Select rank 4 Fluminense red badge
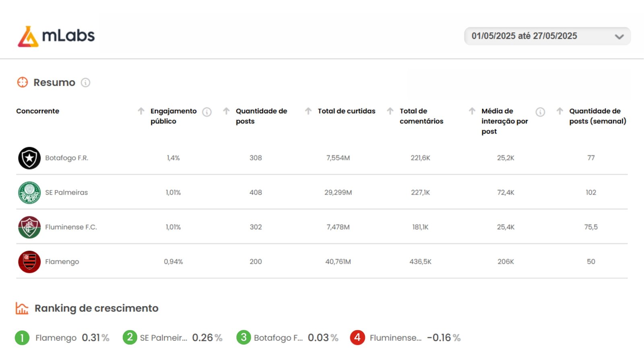This screenshot has width=644, height=362. pyautogui.click(x=357, y=337)
